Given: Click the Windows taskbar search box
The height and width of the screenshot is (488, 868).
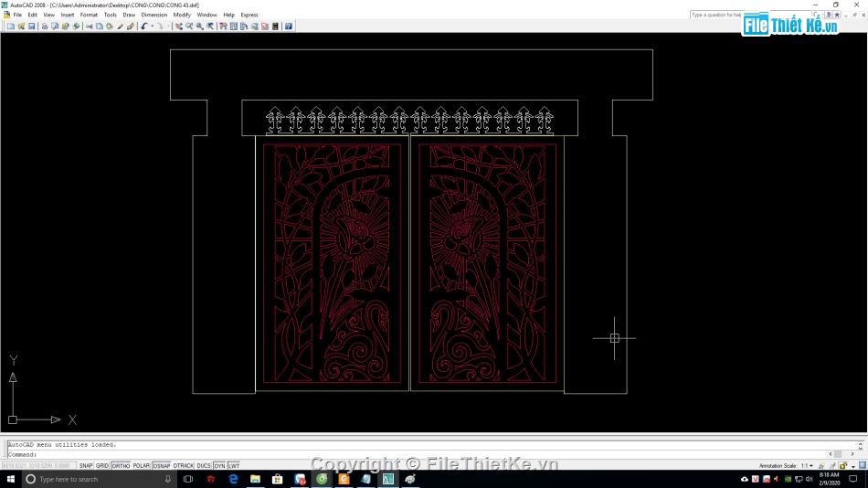Looking at the screenshot, I should click(100, 479).
